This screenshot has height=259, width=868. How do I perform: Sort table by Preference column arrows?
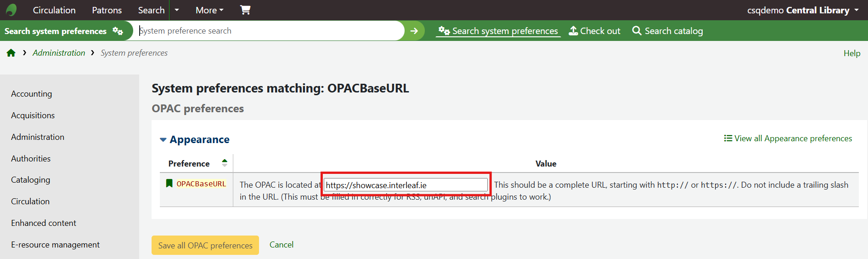point(225,163)
